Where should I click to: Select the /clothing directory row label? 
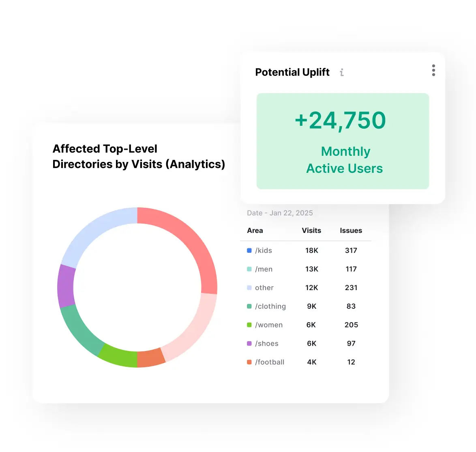tap(270, 306)
